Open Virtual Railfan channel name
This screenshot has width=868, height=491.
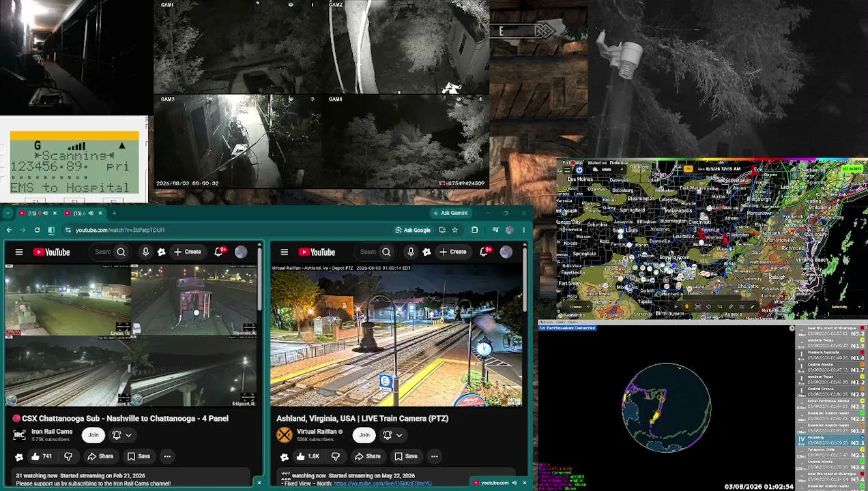coord(317,432)
